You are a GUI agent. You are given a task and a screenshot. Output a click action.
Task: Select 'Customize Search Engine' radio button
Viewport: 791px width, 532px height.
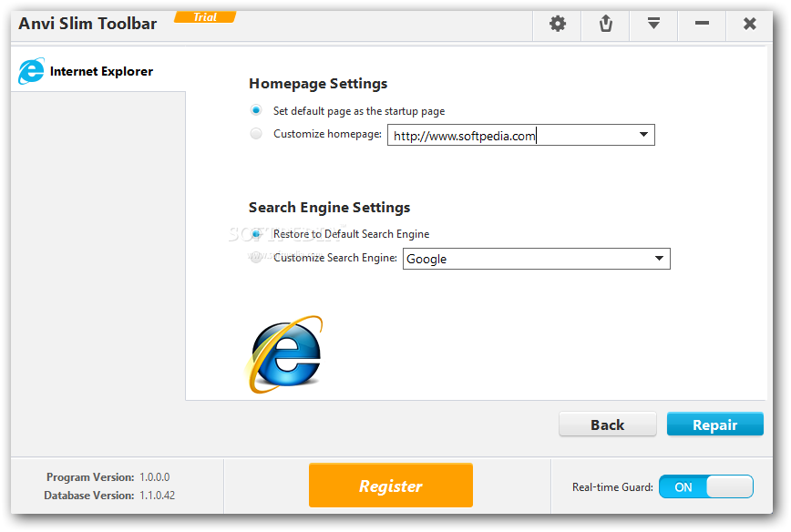click(x=256, y=257)
